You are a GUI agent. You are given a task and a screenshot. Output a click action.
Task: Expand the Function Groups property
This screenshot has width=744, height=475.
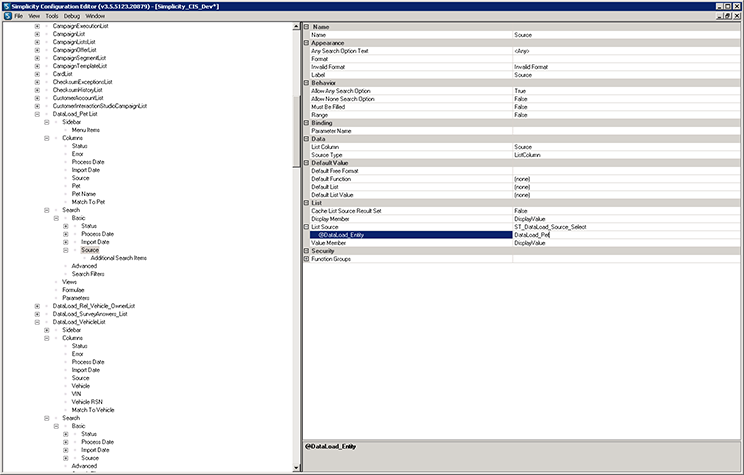(306, 259)
